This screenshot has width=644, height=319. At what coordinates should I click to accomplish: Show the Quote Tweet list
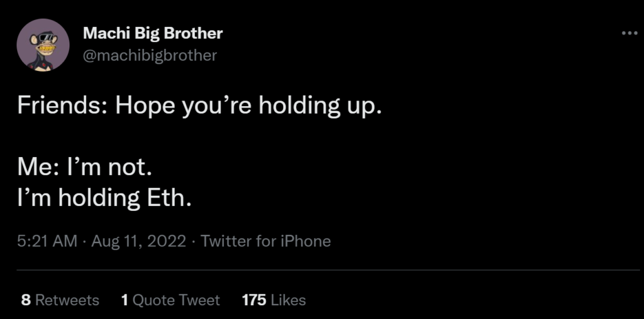[x=177, y=300]
